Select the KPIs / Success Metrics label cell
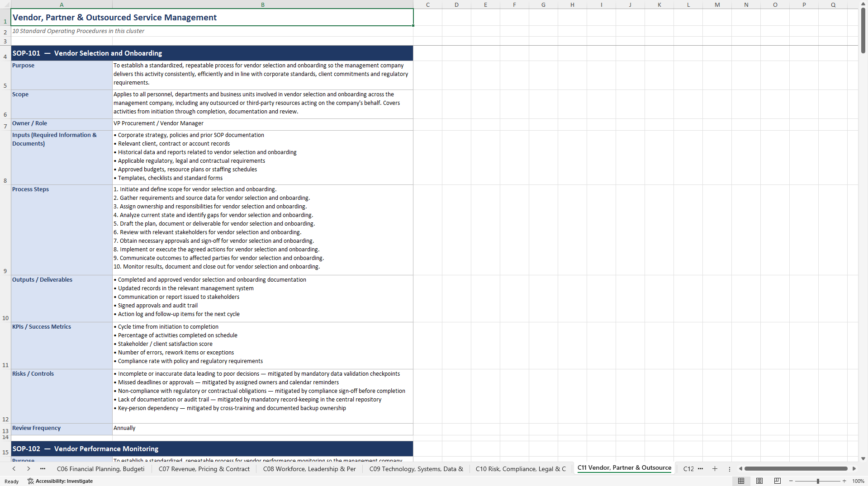 pyautogui.click(x=62, y=345)
